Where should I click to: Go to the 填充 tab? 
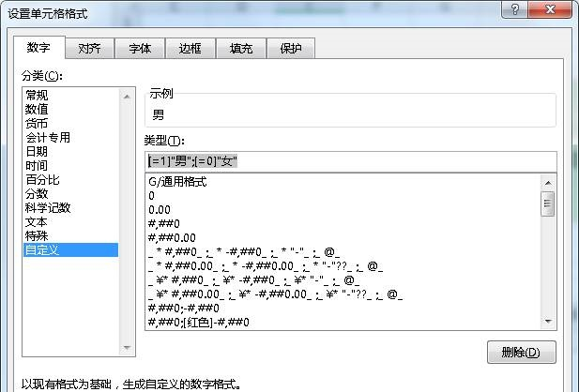[x=241, y=49]
